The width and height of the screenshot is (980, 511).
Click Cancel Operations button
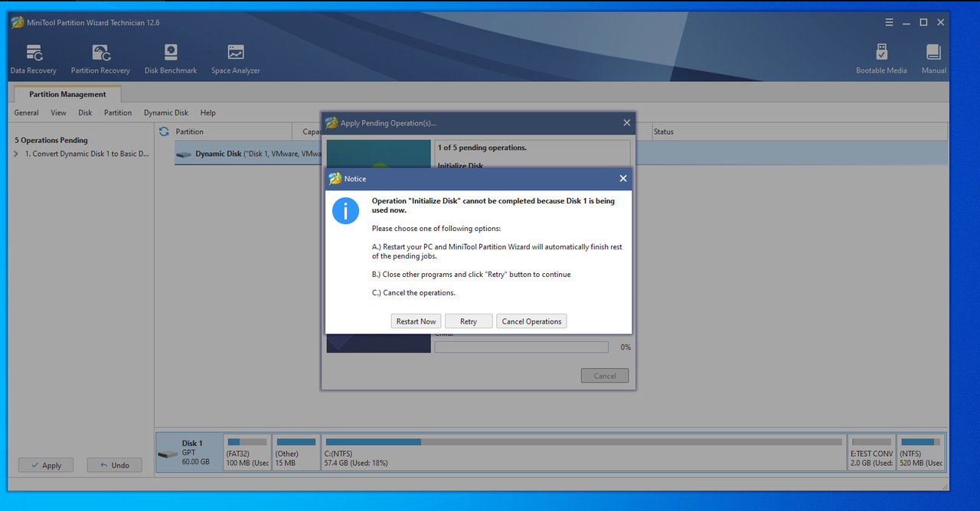[531, 321]
